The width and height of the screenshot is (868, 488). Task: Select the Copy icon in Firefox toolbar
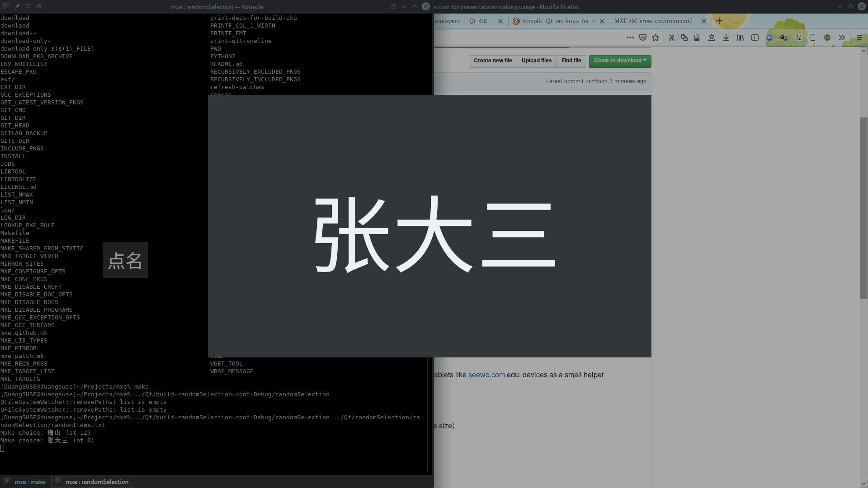(684, 38)
